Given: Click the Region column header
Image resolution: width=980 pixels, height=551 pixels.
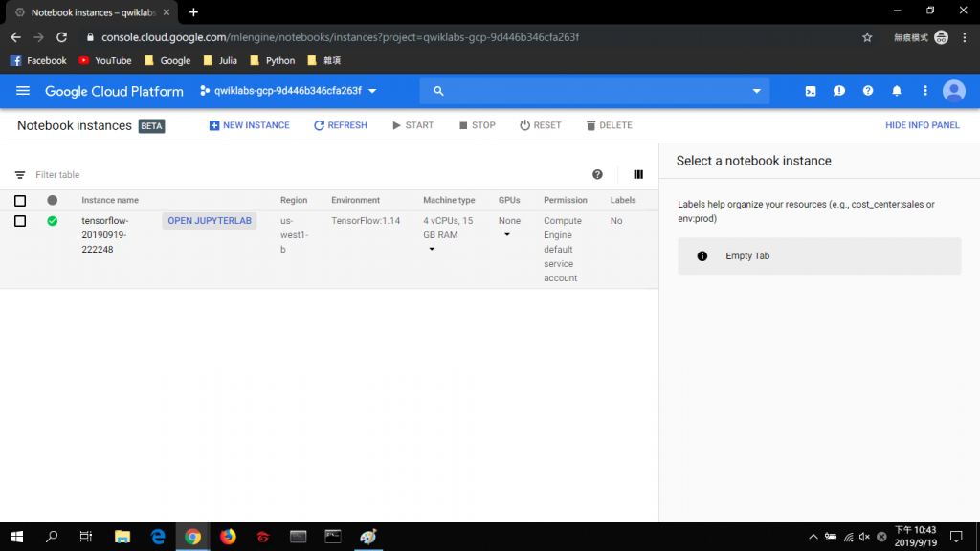Looking at the screenshot, I should 294,201.
